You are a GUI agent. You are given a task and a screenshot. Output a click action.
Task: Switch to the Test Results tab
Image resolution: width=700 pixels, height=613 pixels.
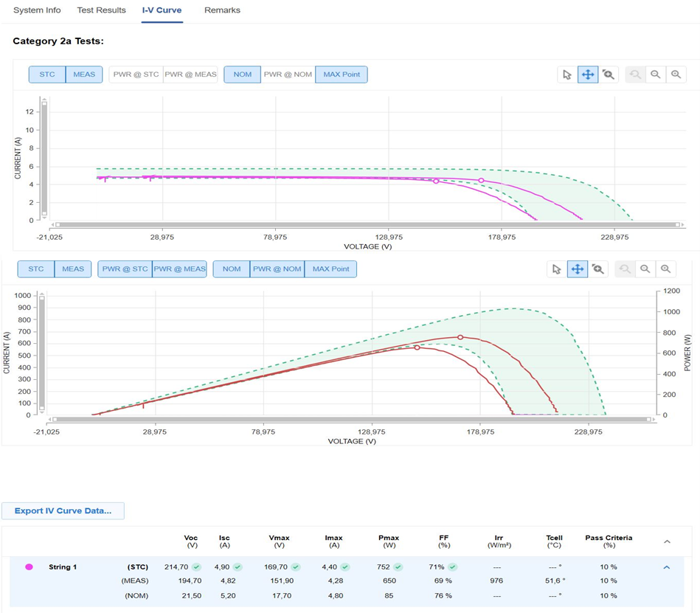(100, 10)
